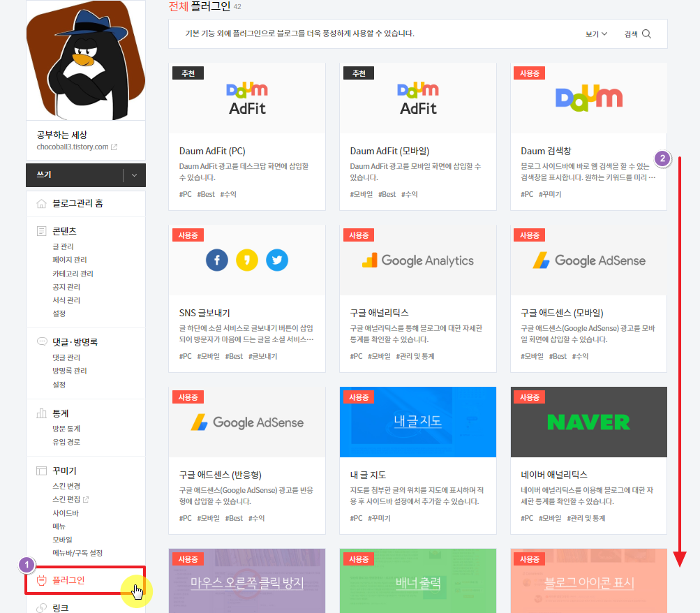Click the Daum logo on Daum 검색창 card
Image resolution: width=700 pixels, height=613 pixels.
tap(589, 97)
